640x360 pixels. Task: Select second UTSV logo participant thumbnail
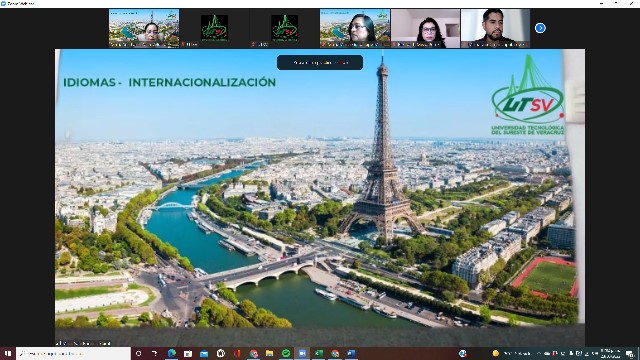284,28
